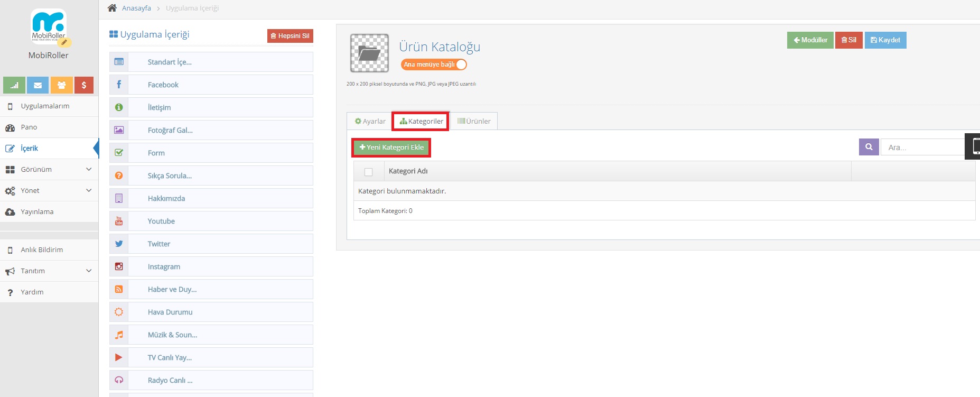Image resolution: width=980 pixels, height=397 pixels.
Task: Click the blue Kaydet button
Action: (885, 40)
